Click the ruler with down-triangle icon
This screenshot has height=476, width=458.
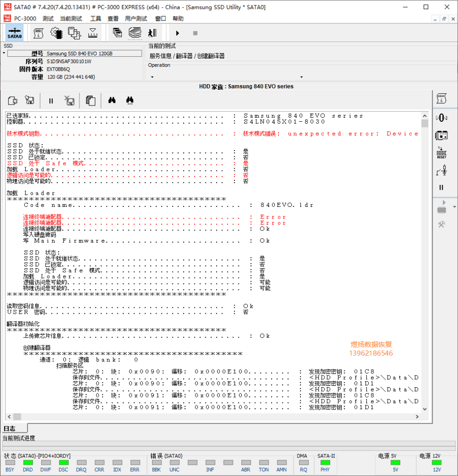coord(93,33)
